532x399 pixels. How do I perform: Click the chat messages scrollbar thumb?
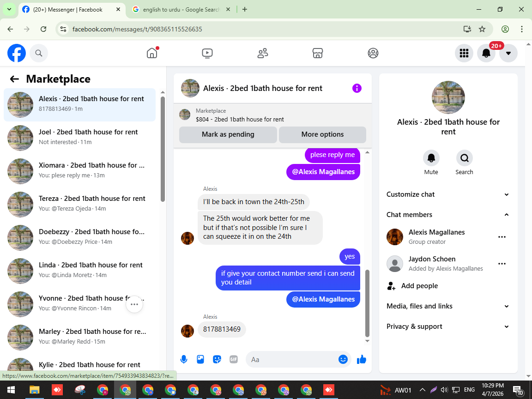[367, 303]
